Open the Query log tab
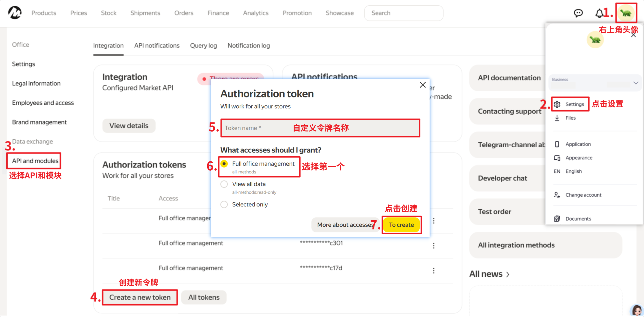 coord(203,46)
